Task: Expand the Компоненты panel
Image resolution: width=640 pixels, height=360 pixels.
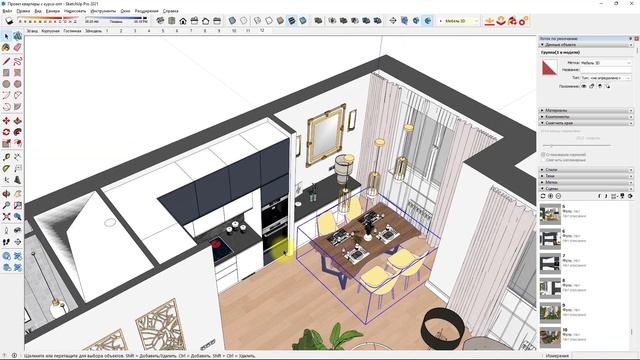Action: 586,116
